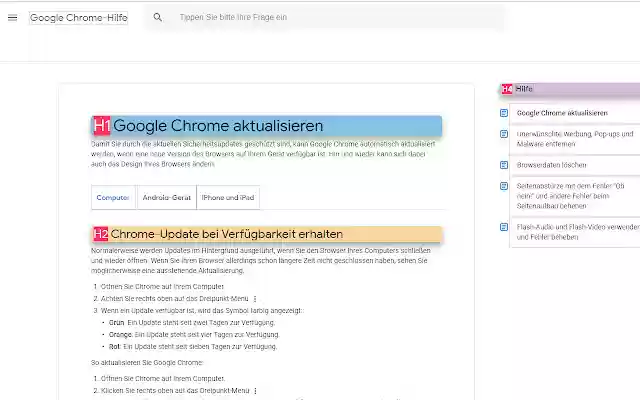Click article icon beside 'Google Chrome aktualisieren'
Viewport: 640px width, 400px height.
tap(504, 113)
